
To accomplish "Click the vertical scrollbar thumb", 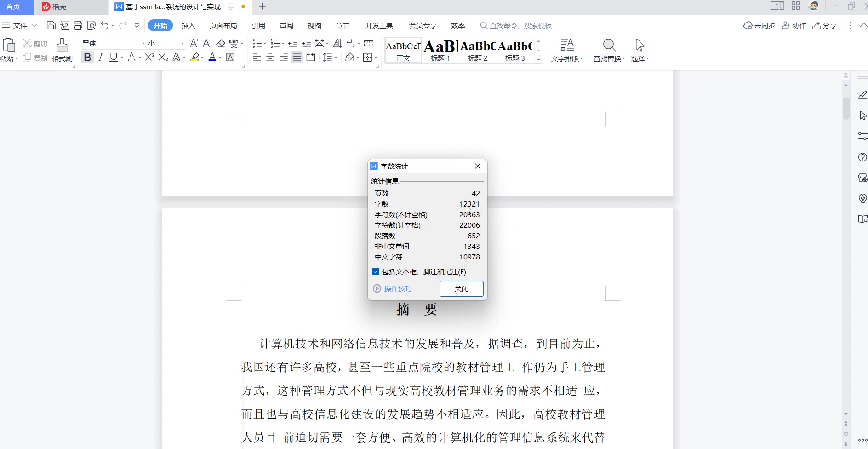I will [x=846, y=108].
